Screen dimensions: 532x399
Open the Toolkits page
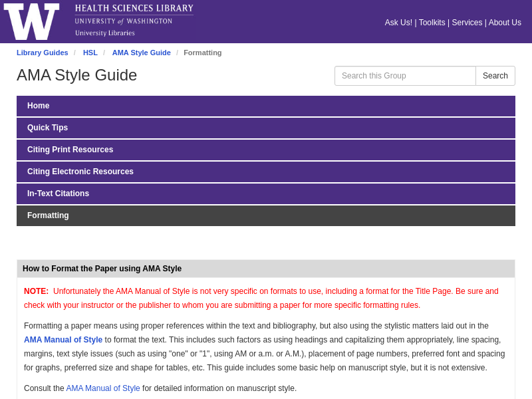[432, 23]
